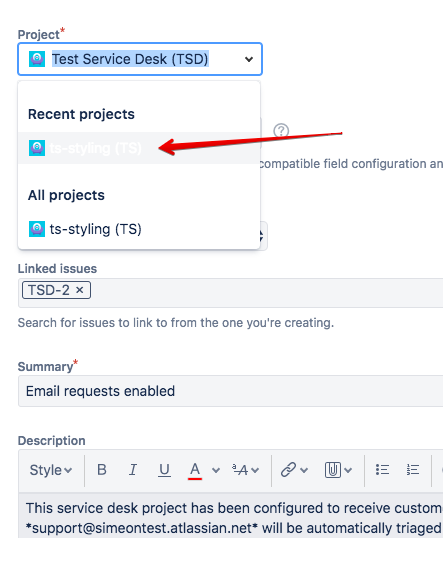The image size is (443, 578).
Task: Click the attachment icon
Action: pyautogui.click(x=333, y=470)
